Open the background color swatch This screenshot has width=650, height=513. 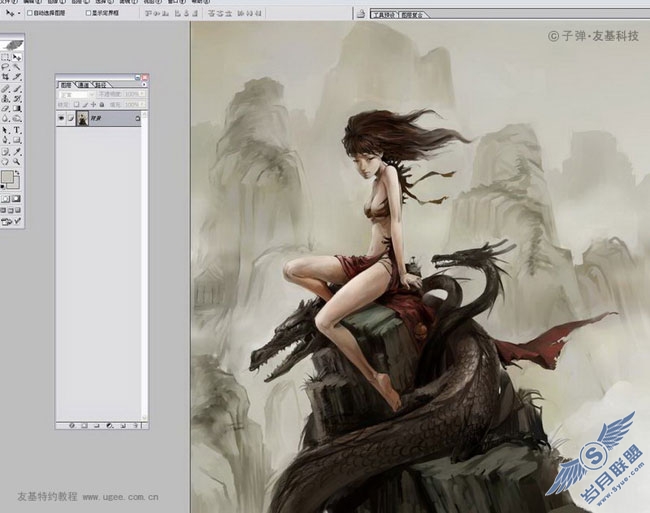coord(16,183)
